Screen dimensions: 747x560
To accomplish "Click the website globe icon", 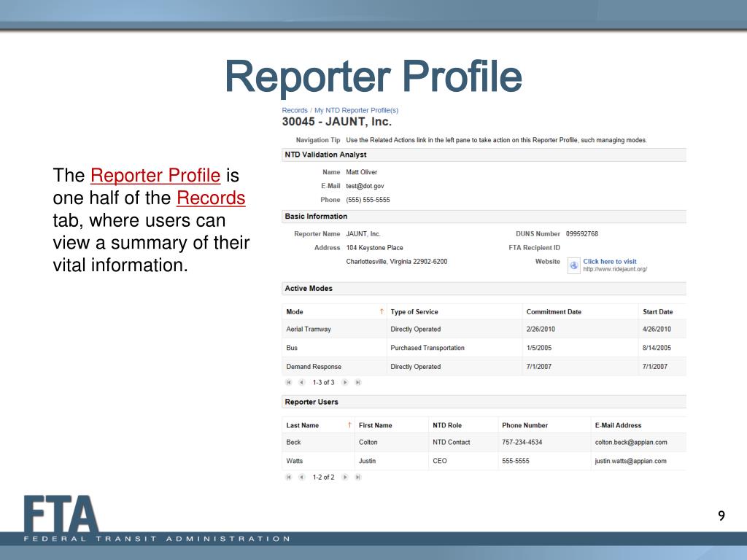I will pos(573,265).
